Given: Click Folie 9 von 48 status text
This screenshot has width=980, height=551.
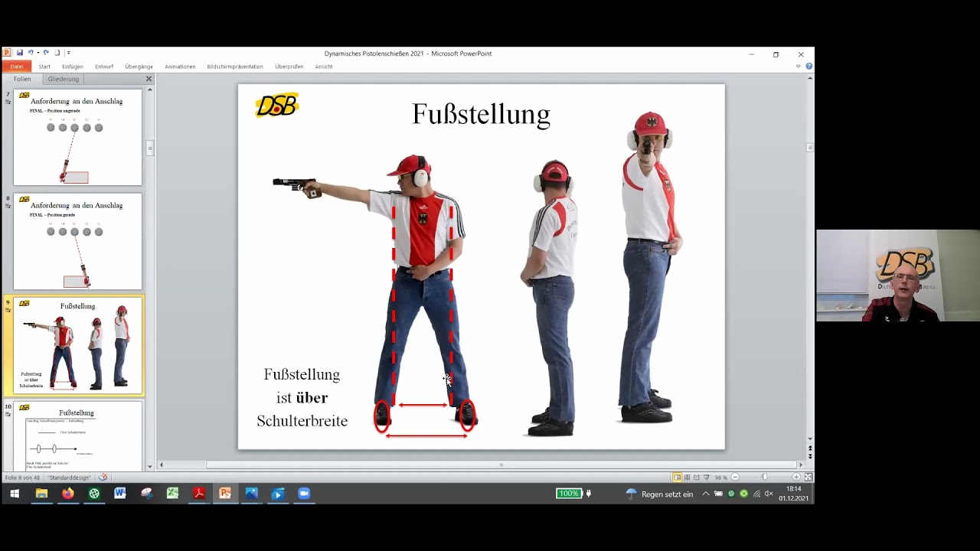Looking at the screenshot, I should [22, 478].
